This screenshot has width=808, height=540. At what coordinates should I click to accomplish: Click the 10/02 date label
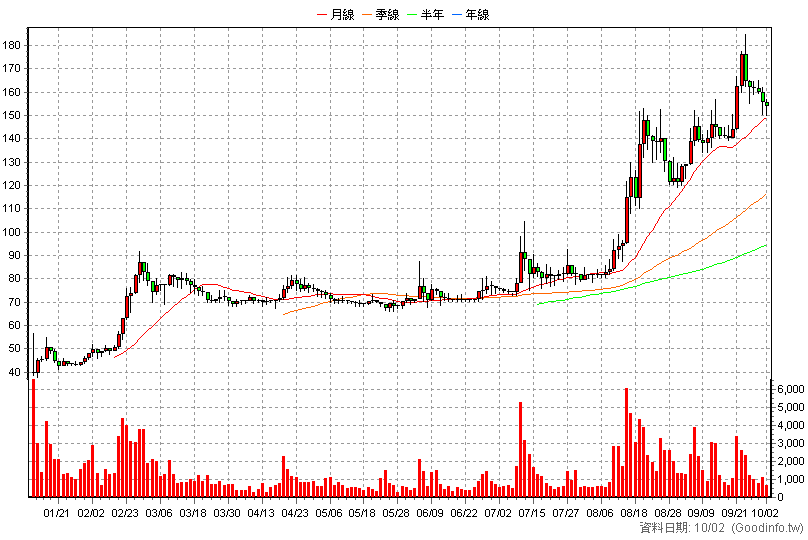point(765,513)
